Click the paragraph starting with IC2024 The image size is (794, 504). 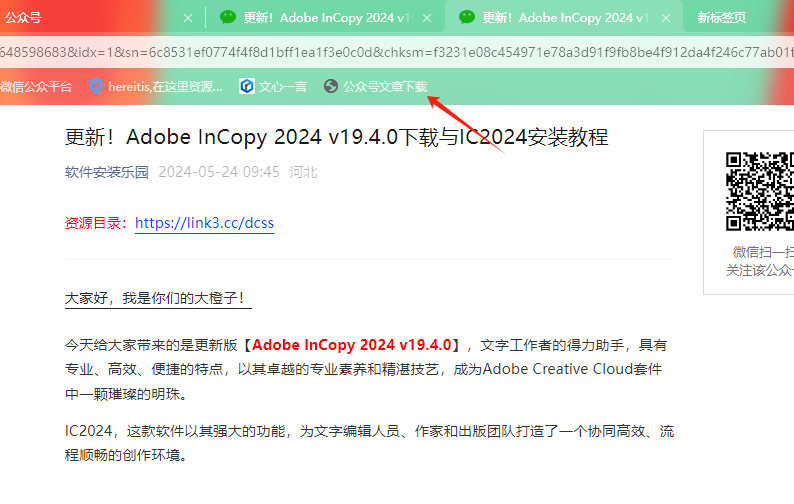[370, 443]
